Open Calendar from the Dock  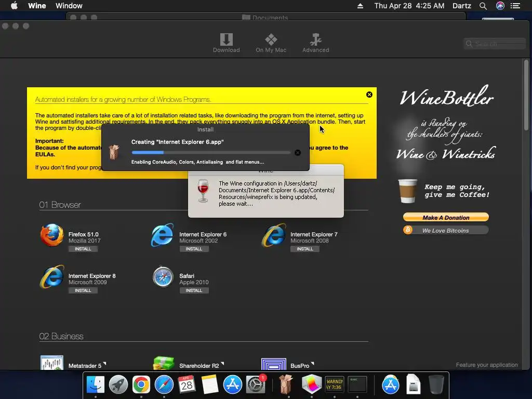click(187, 385)
